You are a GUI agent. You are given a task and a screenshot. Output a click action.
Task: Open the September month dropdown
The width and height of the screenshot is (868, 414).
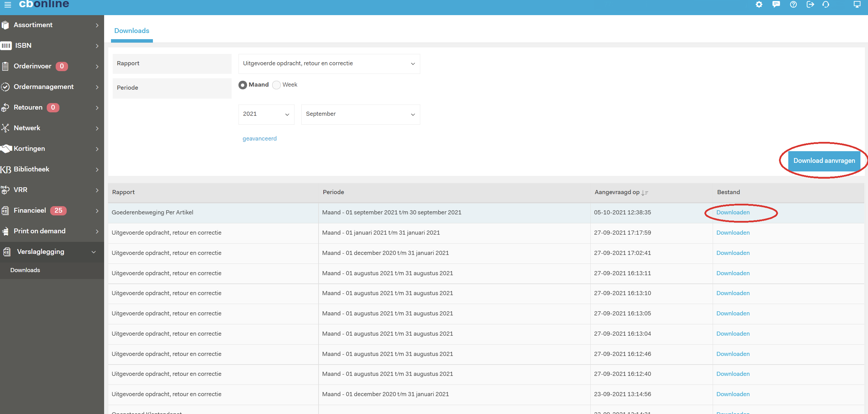[x=360, y=114]
